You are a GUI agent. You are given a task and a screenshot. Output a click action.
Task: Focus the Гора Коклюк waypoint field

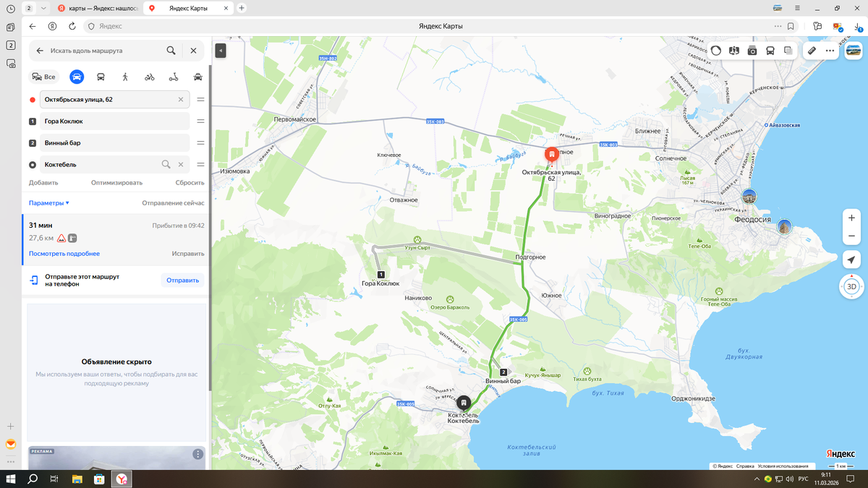tap(115, 121)
